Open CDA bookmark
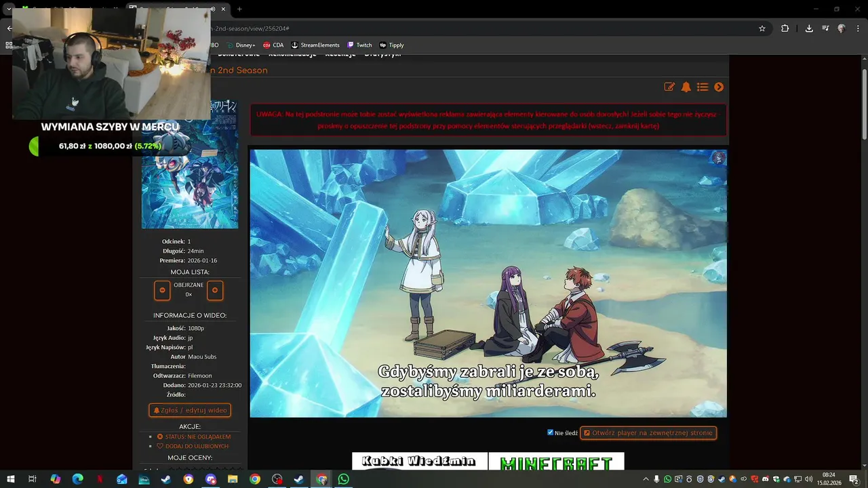This screenshot has height=488, width=868. tap(273, 45)
